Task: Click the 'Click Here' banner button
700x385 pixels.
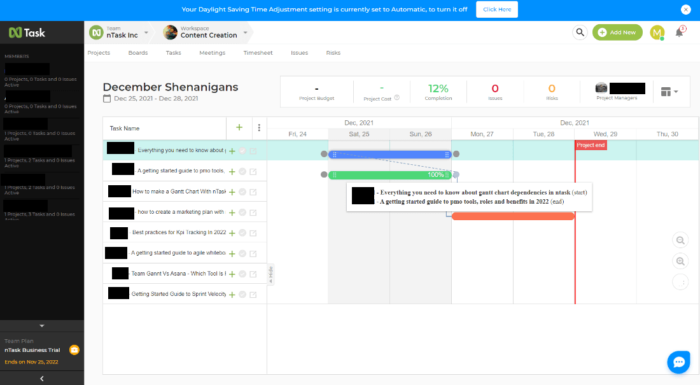Action: [x=497, y=9]
